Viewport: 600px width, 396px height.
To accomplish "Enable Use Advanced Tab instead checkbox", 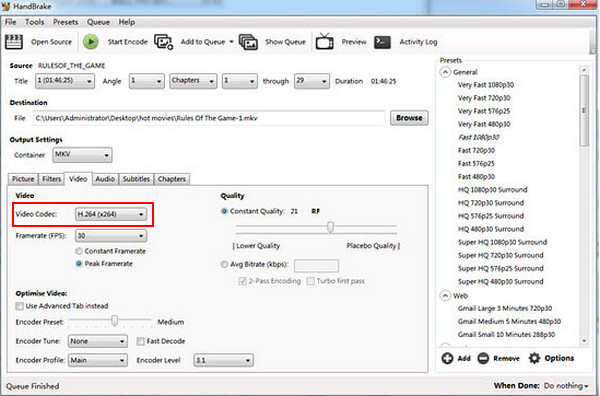I will tap(19, 306).
